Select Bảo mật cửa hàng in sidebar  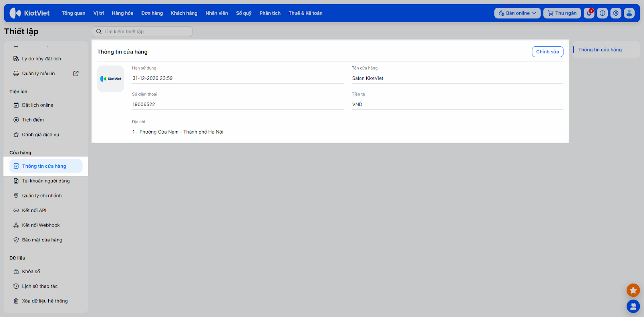[x=46, y=240]
